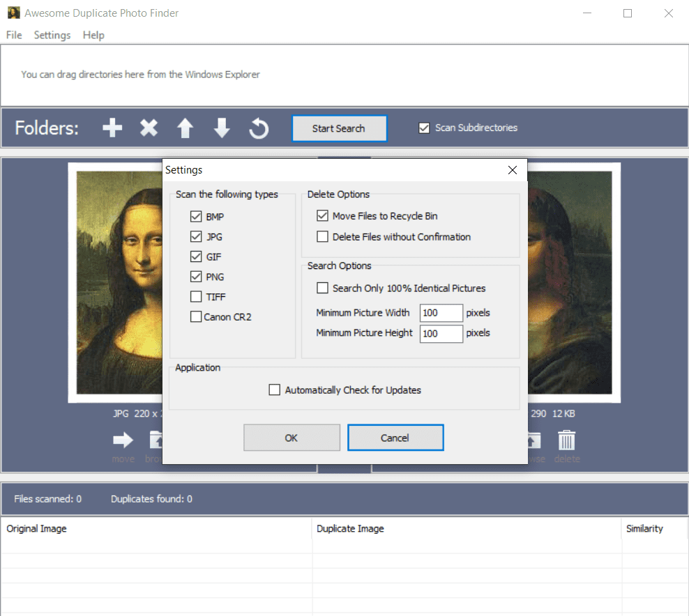The image size is (689, 616).
Task: Close the Settings dialog with its X
Action: coord(513,170)
